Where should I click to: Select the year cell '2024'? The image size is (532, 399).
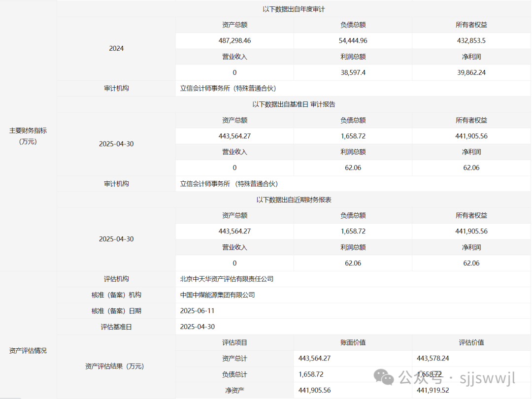click(x=116, y=48)
